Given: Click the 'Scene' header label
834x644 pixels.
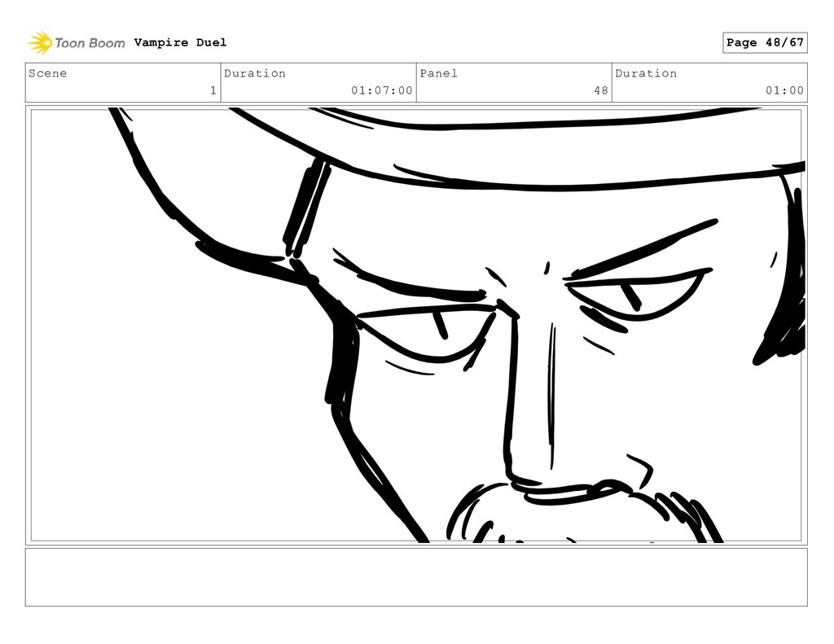Looking at the screenshot, I should pyautogui.click(x=47, y=73).
